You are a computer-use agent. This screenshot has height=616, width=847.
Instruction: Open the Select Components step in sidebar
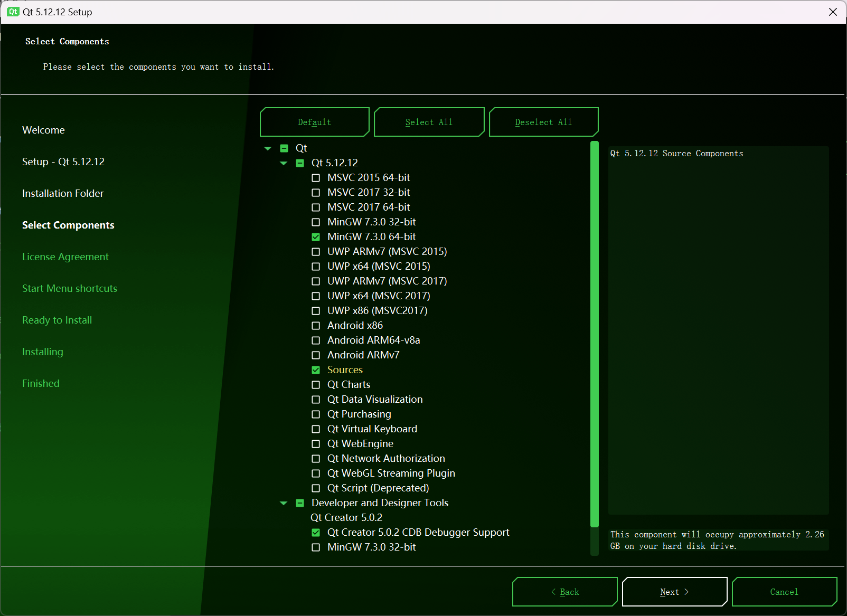tap(68, 225)
